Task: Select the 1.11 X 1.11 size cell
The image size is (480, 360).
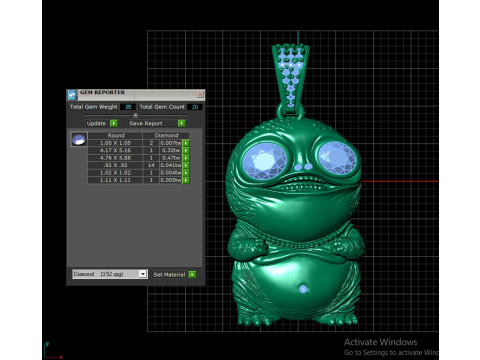Action: (115, 180)
